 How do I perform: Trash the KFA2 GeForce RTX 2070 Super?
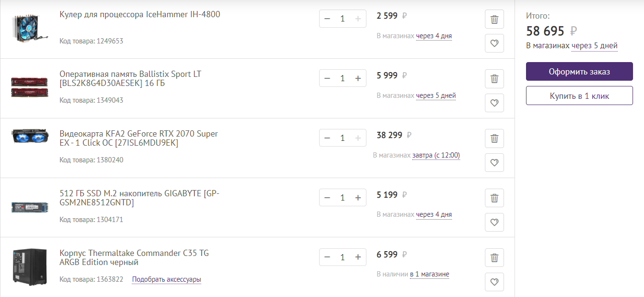coord(494,138)
